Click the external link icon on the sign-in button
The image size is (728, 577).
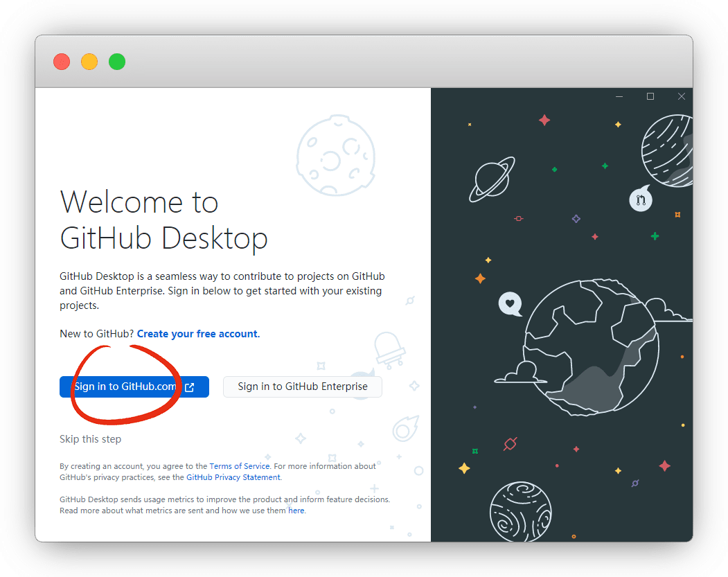189,387
